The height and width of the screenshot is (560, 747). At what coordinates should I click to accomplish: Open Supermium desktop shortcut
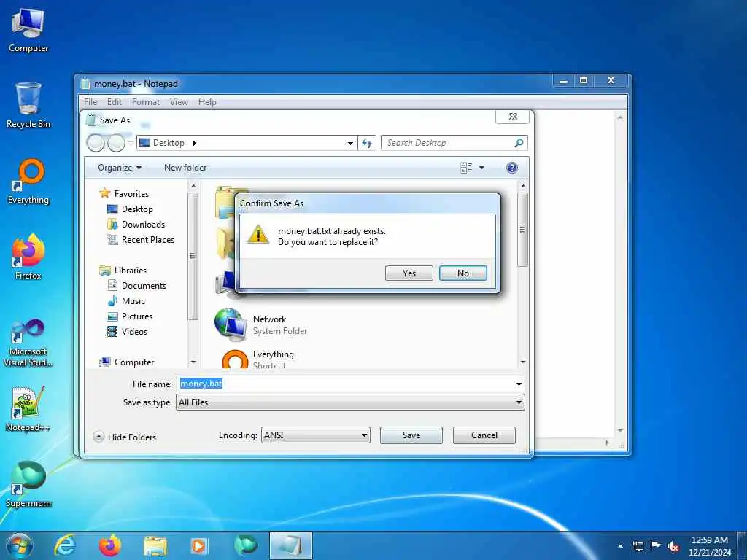click(28, 485)
